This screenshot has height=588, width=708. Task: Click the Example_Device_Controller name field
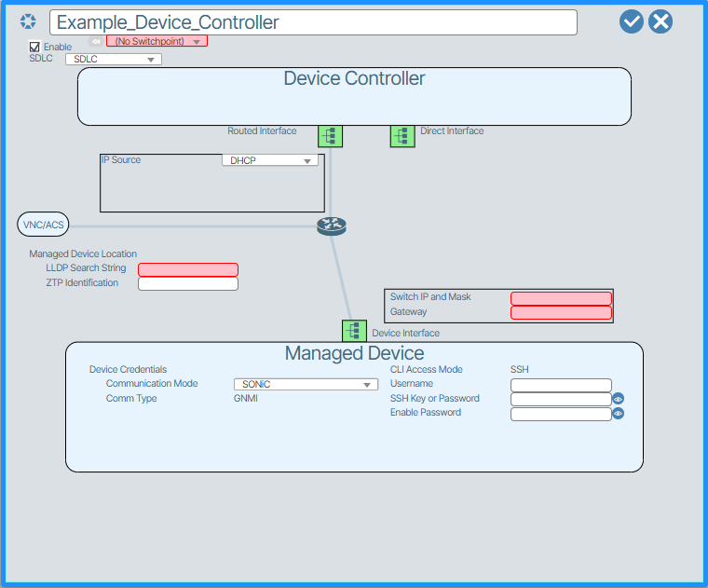pyautogui.click(x=313, y=22)
